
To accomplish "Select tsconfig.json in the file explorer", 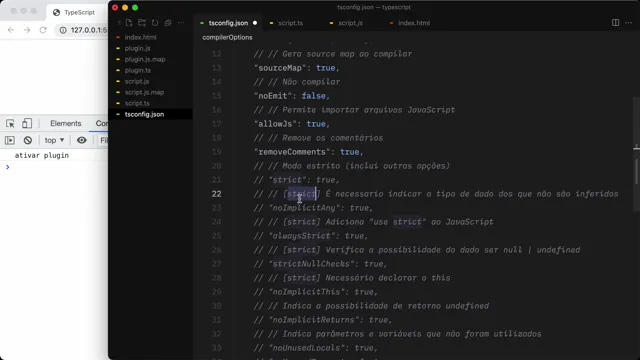I will [x=144, y=114].
